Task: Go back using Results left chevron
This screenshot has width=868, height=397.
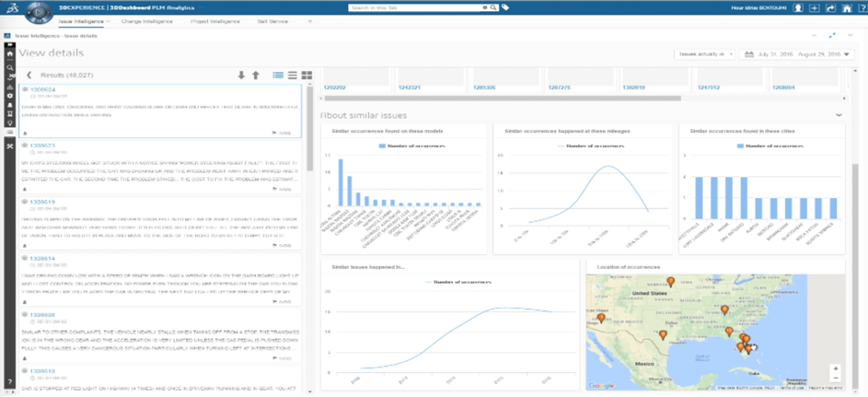Action: [29, 76]
